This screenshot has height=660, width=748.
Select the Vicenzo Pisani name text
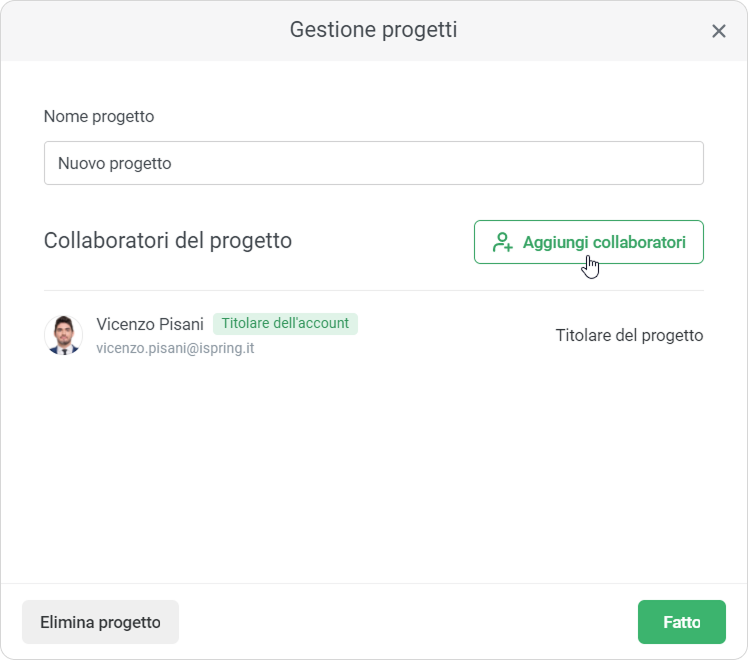click(x=150, y=324)
